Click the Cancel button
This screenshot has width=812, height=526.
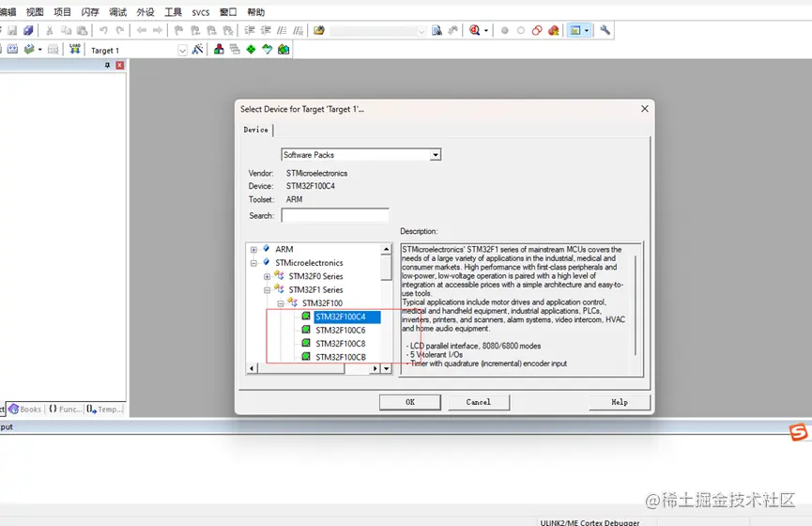(x=479, y=402)
